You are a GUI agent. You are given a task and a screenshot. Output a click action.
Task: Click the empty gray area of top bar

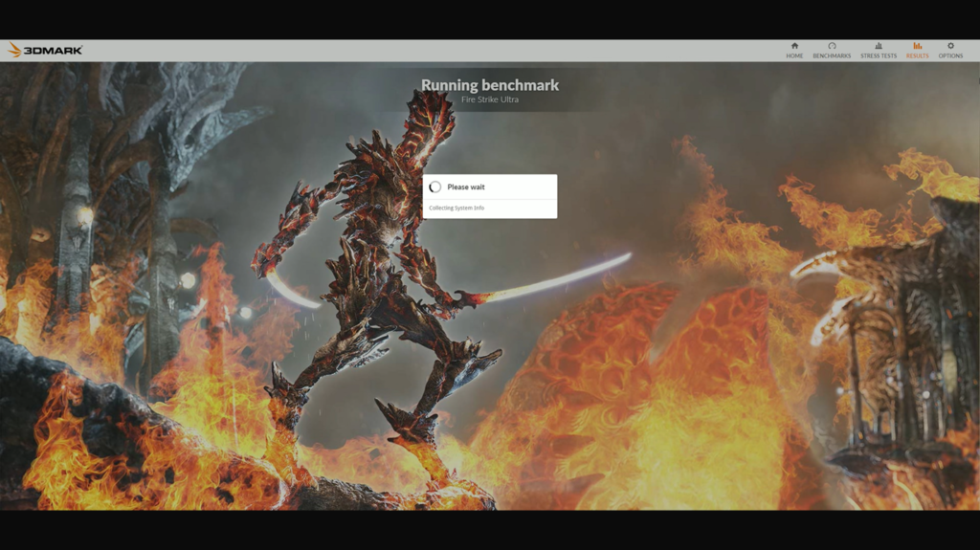[431, 50]
